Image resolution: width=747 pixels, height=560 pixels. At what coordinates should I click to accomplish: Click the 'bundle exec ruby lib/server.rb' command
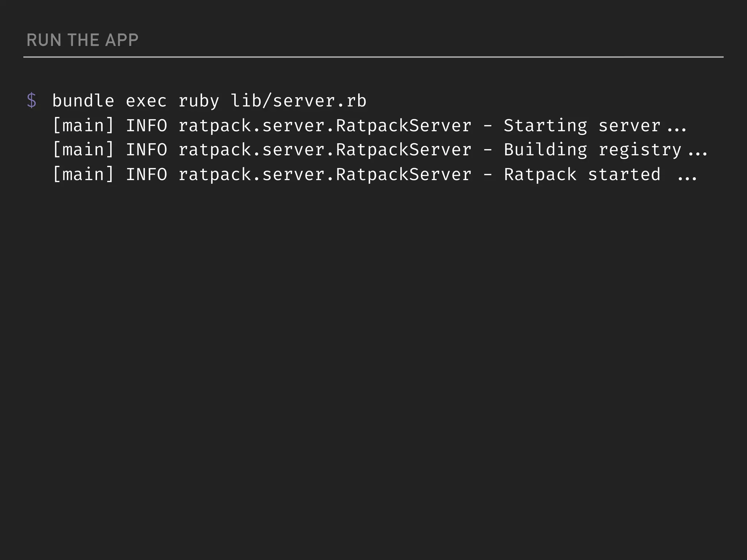[x=209, y=101]
